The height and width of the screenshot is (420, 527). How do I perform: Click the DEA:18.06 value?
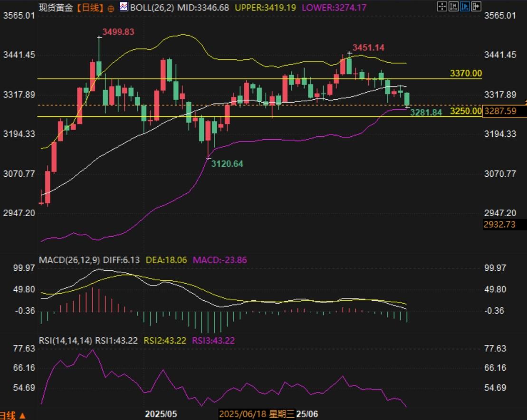click(166, 260)
